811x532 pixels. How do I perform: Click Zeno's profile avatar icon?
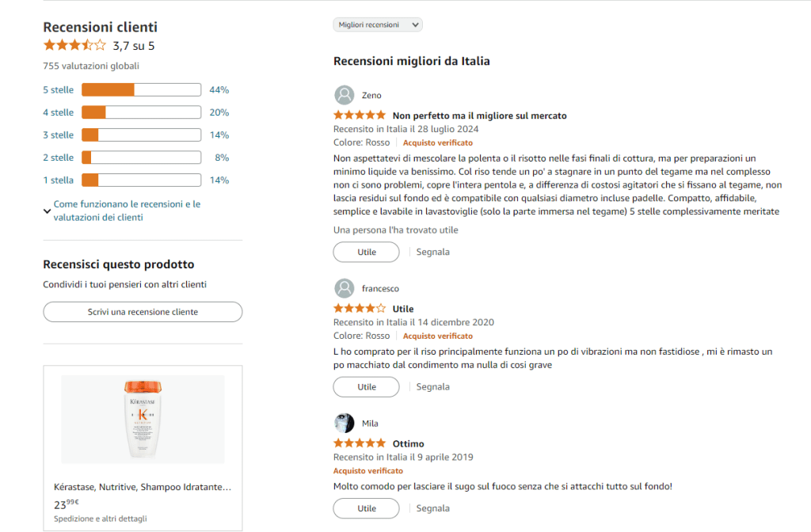point(345,95)
